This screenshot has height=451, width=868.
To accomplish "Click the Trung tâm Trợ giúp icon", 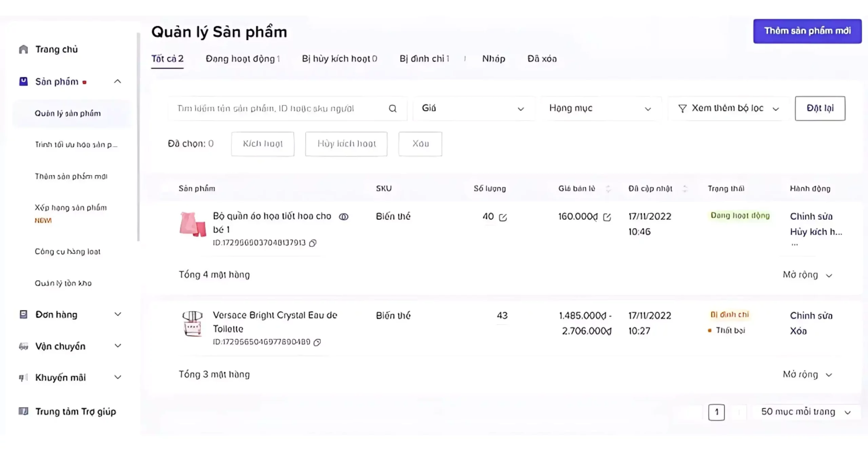I will click(x=23, y=411).
